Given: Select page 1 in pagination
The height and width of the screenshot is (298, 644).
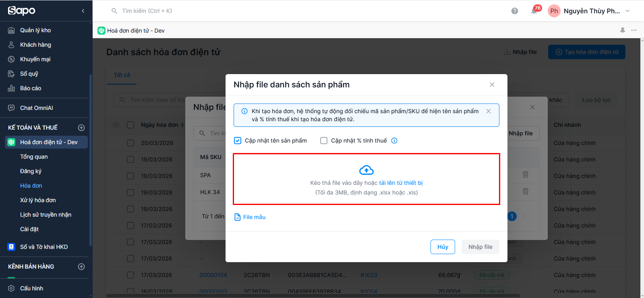Looking at the screenshot, I should click(512, 216).
